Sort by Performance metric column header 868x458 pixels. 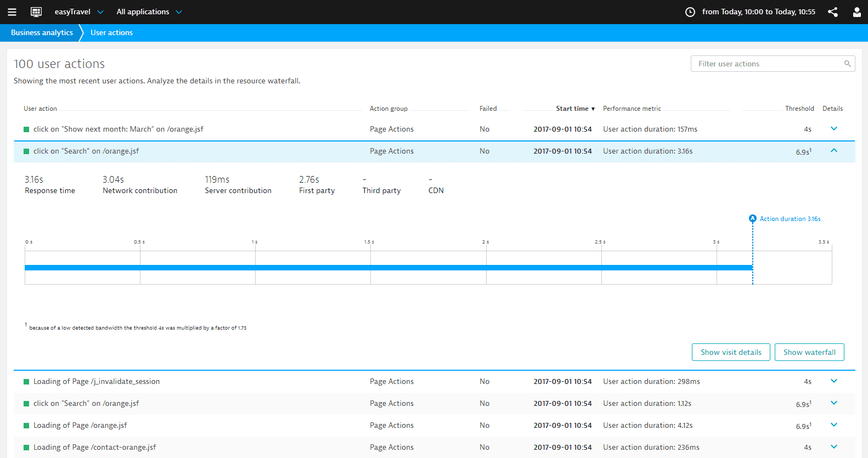(x=632, y=109)
